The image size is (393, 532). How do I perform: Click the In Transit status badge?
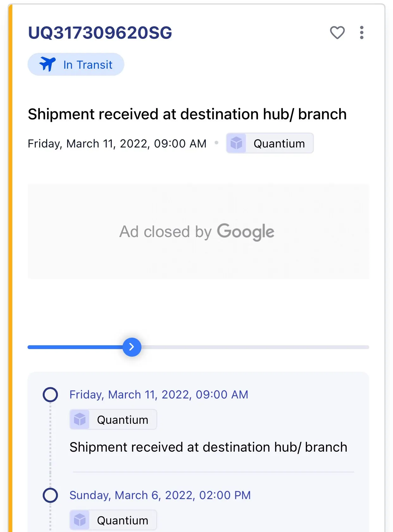point(76,64)
